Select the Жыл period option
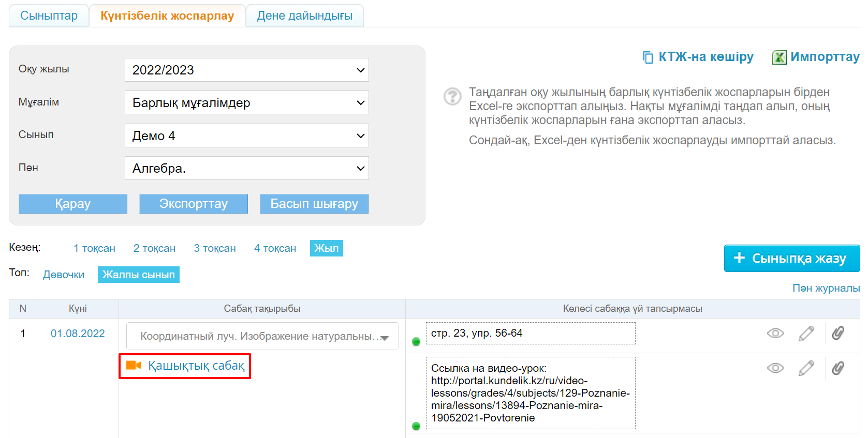 tap(326, 248)
